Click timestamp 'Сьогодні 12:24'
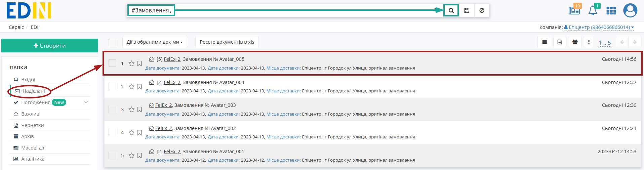 (619, 128)
